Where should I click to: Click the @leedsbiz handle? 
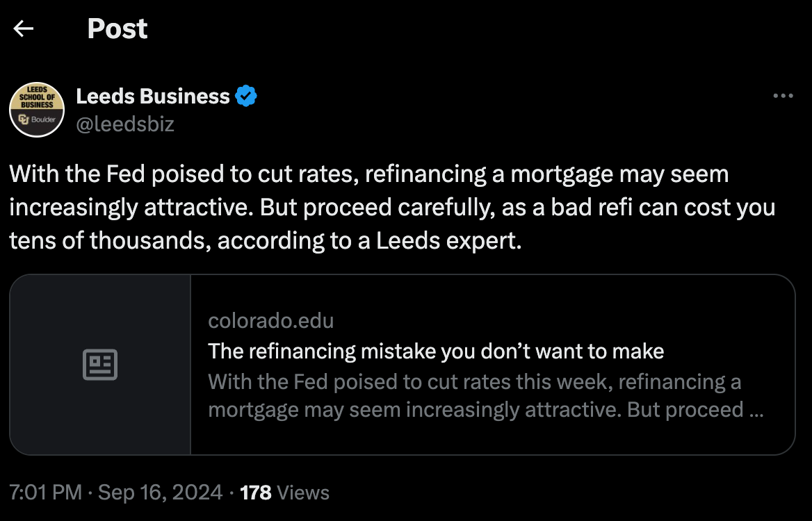click(x=125, y=124)
